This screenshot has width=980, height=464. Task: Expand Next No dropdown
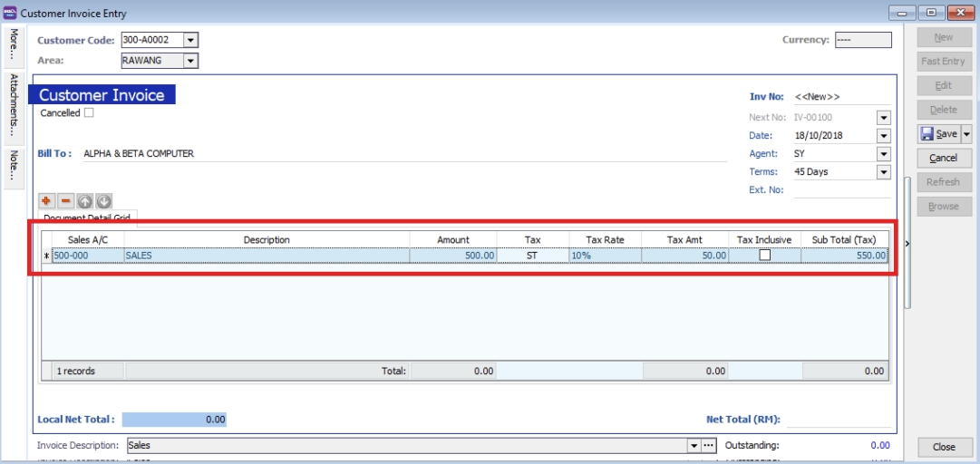[x=884, y=118]
